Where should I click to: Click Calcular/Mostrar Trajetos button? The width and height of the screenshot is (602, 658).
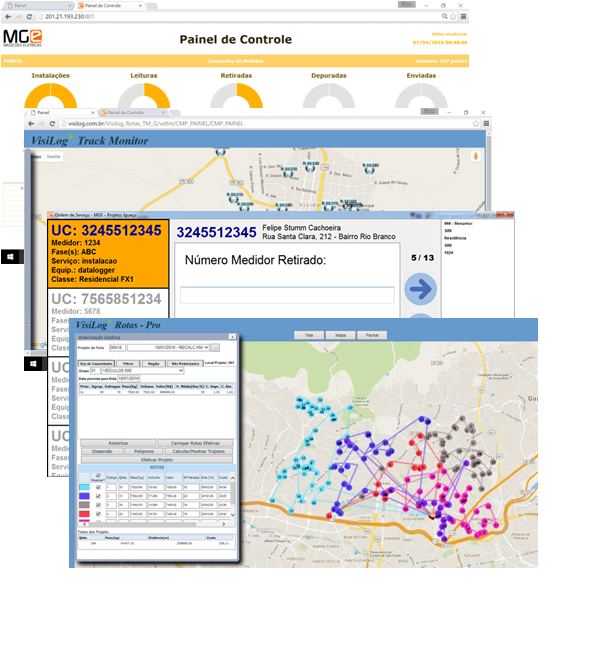click(x=199, y=452)
